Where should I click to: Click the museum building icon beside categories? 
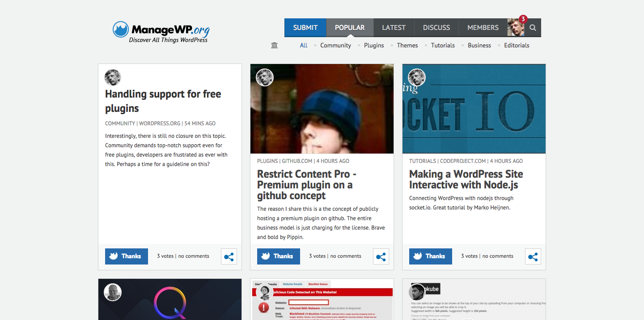[275, 45]
